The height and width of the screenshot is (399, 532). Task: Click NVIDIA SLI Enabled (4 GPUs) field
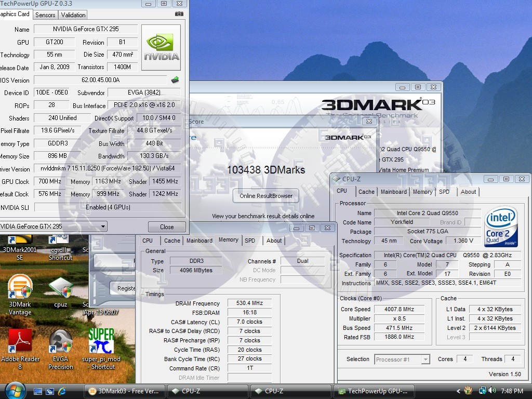pyautogui.click(x=108, y=207)
